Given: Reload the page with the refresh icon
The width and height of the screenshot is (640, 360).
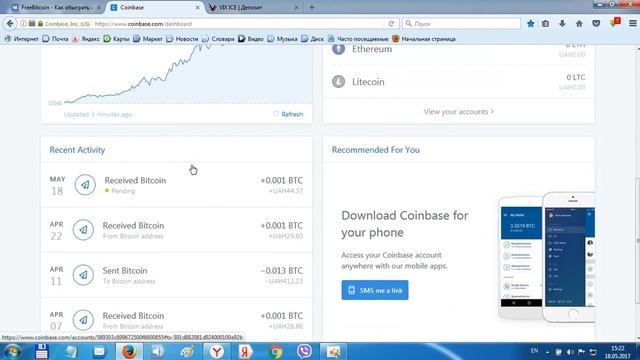Looking at the screenshot, I should click(391, 24).
